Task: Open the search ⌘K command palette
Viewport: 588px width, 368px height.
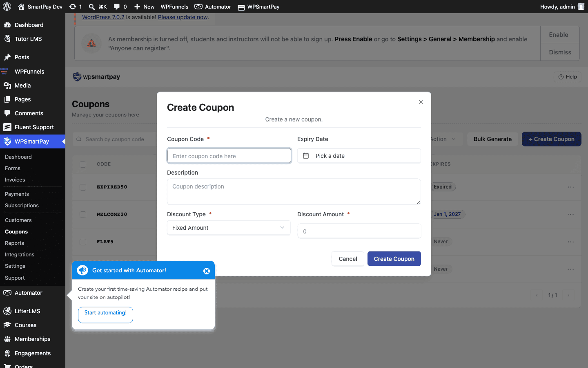Action: (98, 7)
